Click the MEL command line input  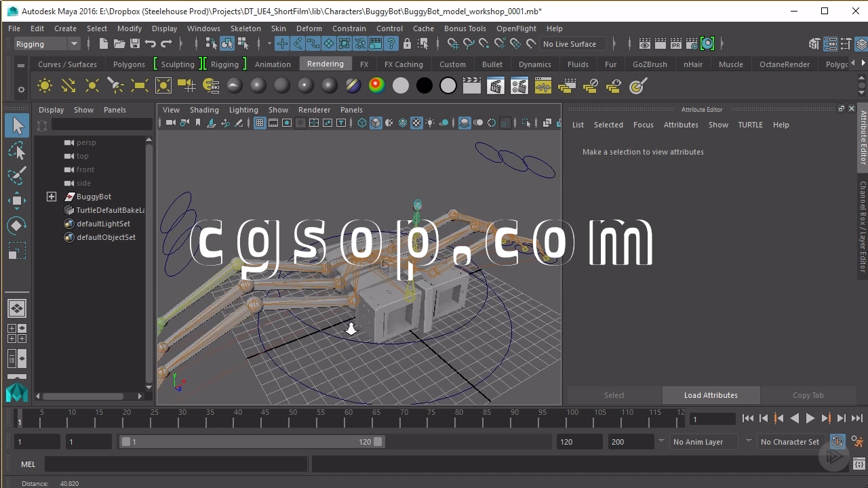[x=176, y=464]
